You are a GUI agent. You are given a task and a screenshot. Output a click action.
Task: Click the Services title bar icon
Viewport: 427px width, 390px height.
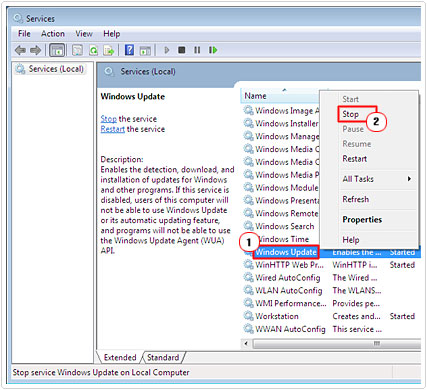18,18
